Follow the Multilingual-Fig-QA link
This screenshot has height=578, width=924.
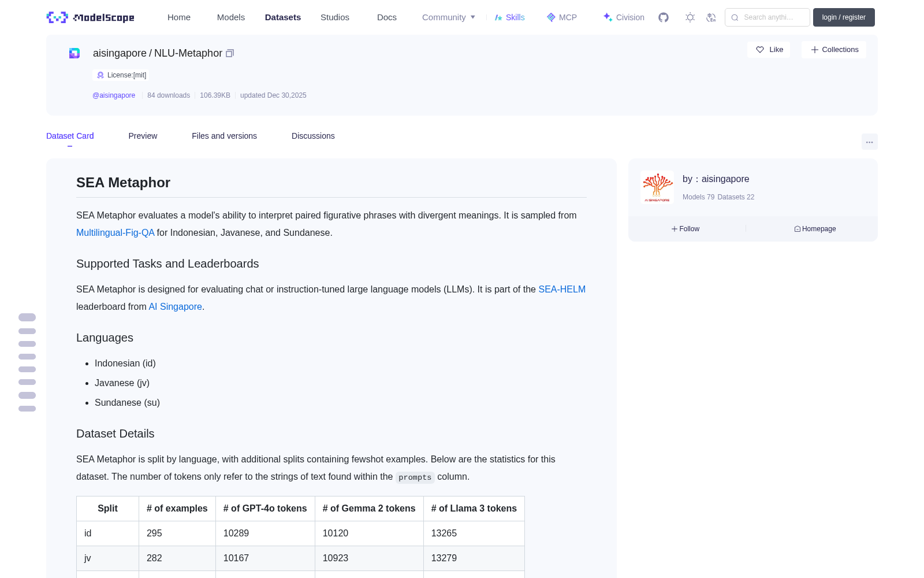(115, 232)
